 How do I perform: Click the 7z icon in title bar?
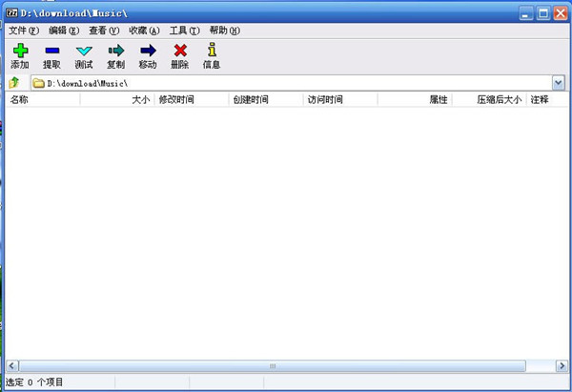pos(11,13)
